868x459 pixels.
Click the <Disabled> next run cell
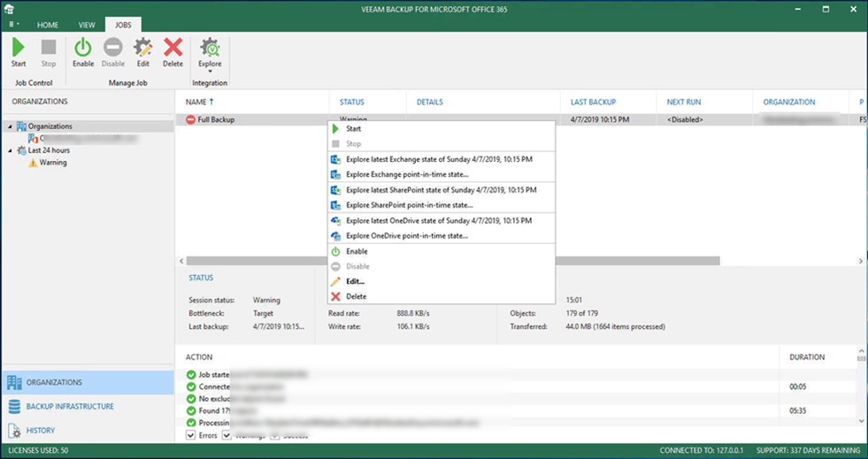pos(685,119)
